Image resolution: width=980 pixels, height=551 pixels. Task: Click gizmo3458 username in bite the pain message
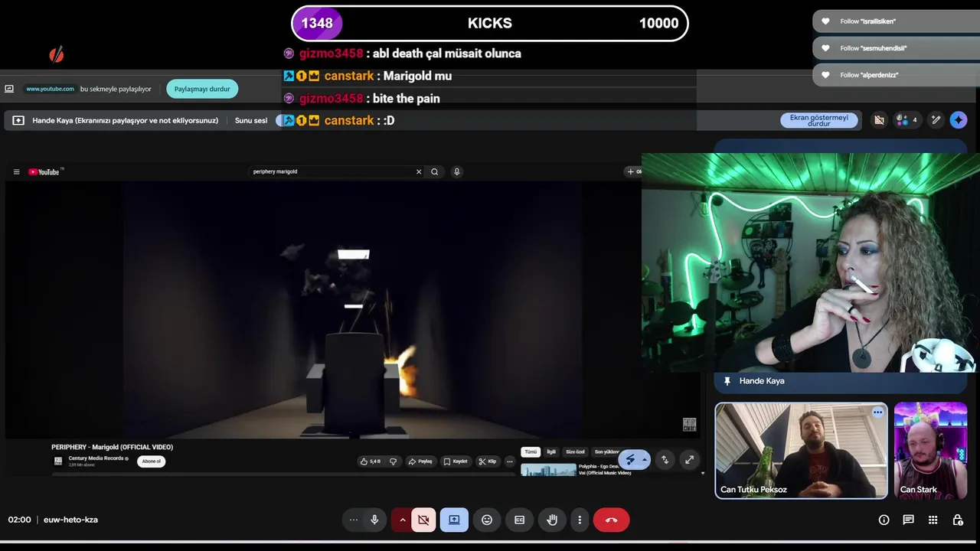point(331,98)
